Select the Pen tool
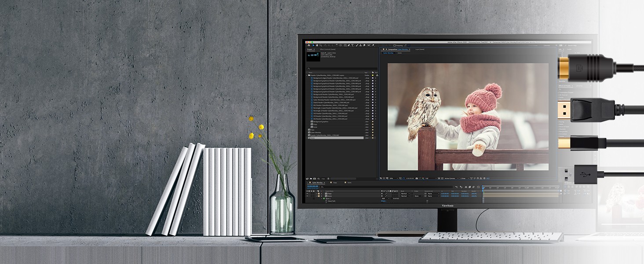 click(x=348, y=45)
